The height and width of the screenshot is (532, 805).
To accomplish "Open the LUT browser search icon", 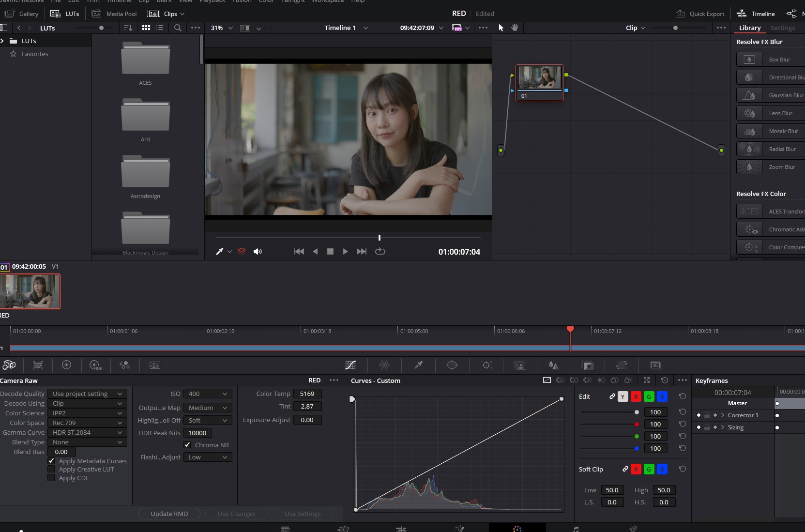I will [178, 28].
